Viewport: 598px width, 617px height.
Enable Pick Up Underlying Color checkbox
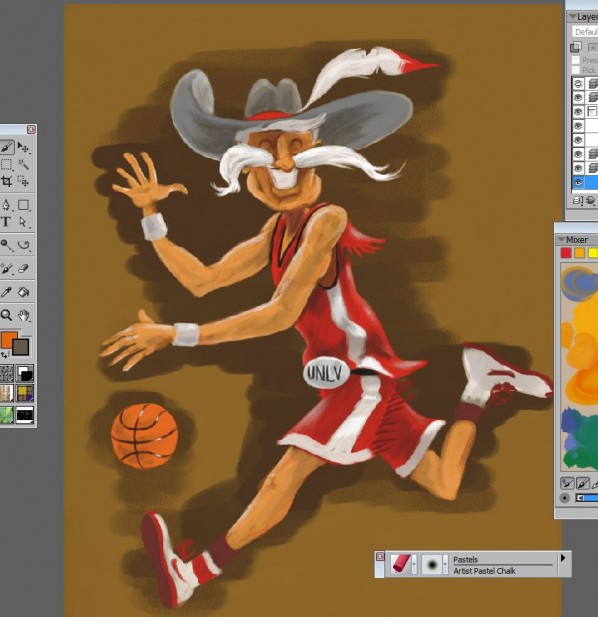(576, 70)
